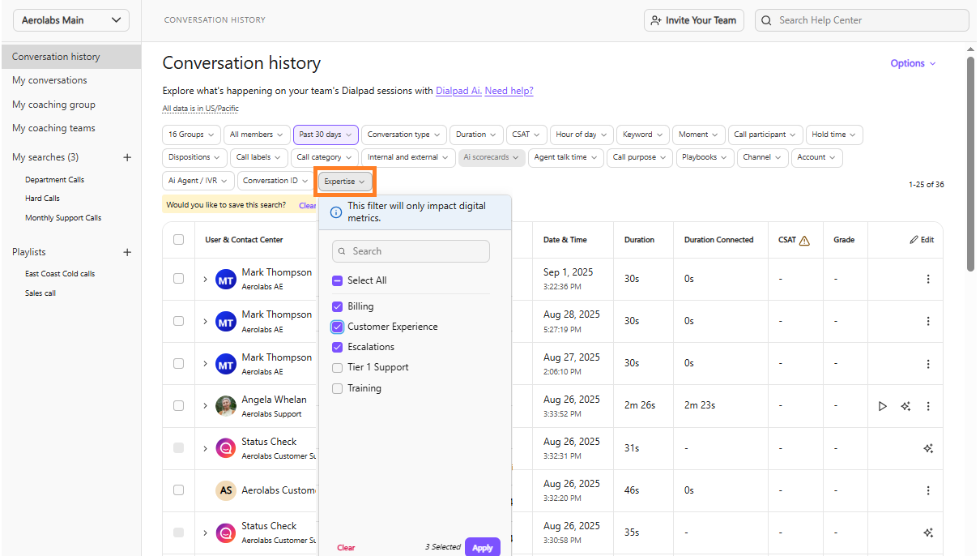980x556 pixels.
Task: Open the Hard Calls saved search
Action: (x=42, y=199)
